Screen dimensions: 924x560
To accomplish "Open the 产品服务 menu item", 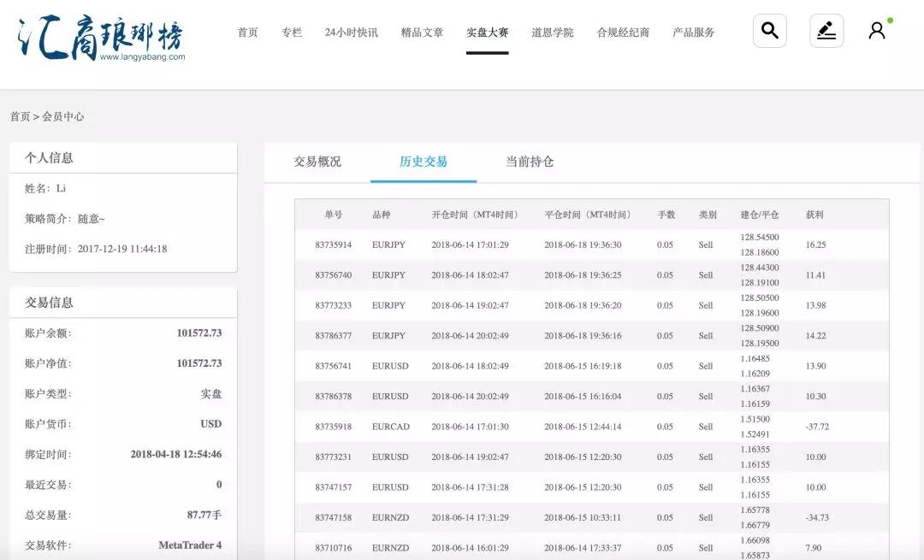I will (693, 32).
